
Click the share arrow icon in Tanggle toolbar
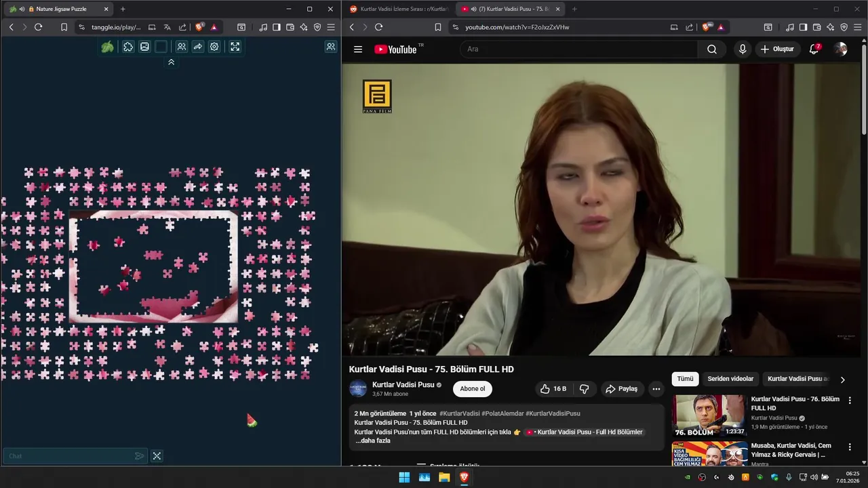pyautogui.click(x=198, y=47)
